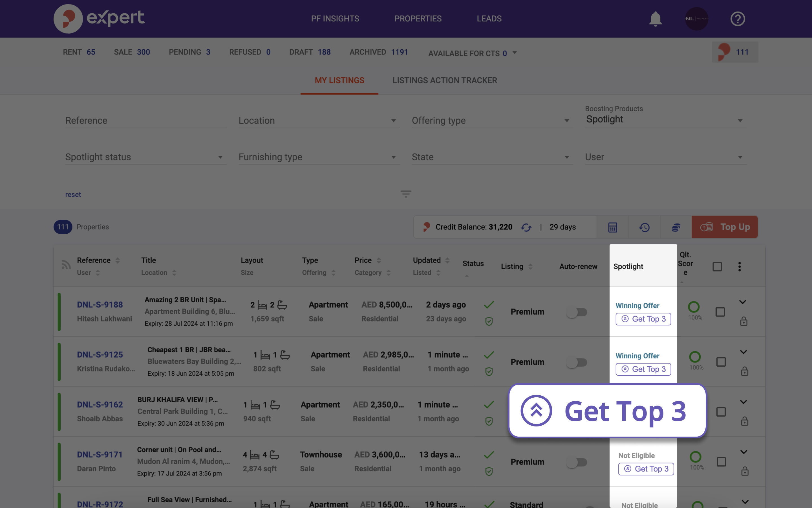Select the checkbox for DNL-S-9188

pos(720,312)
